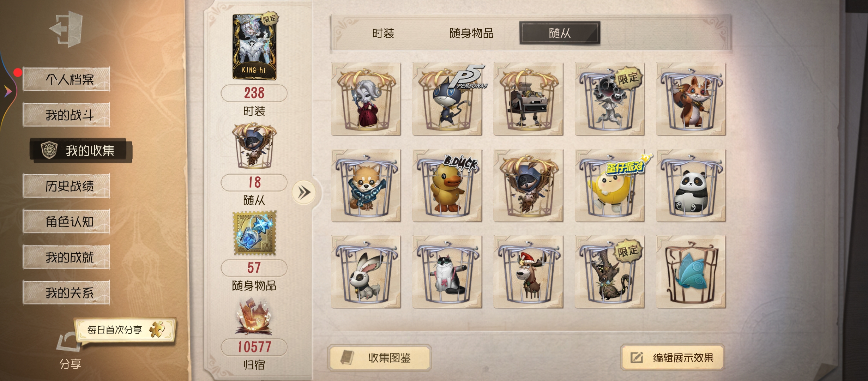
Task: Expand the side arrow near 个人档案
Action: (x=8, y=91)
